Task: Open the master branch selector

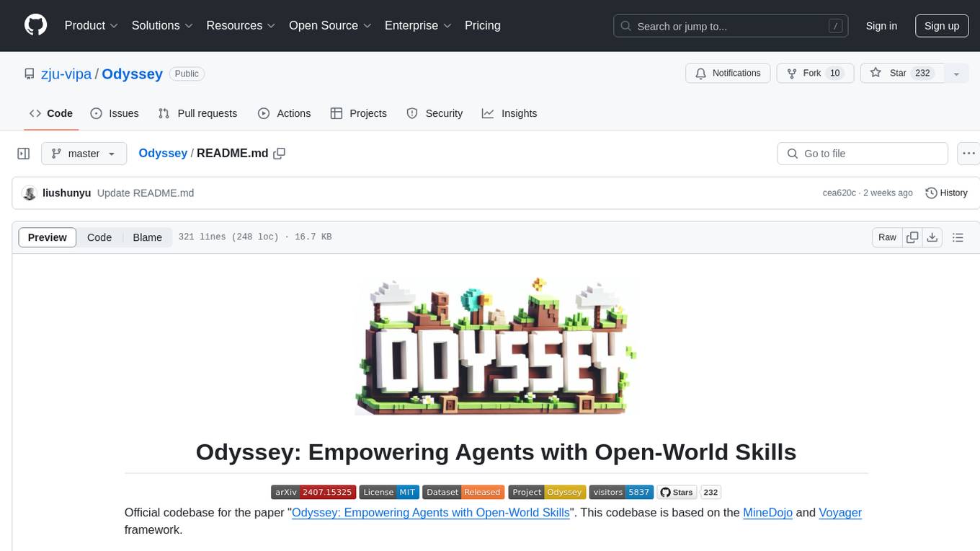Action: pyautogui.click(x=84, y=154)
